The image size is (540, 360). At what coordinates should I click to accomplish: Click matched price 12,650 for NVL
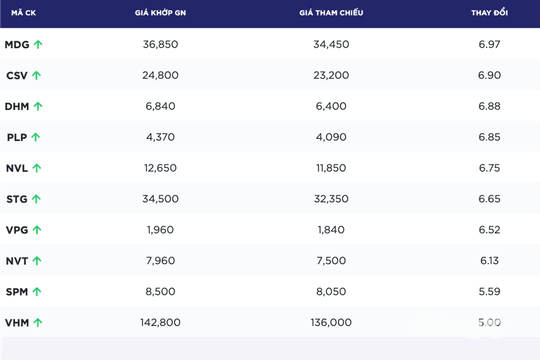160,168
